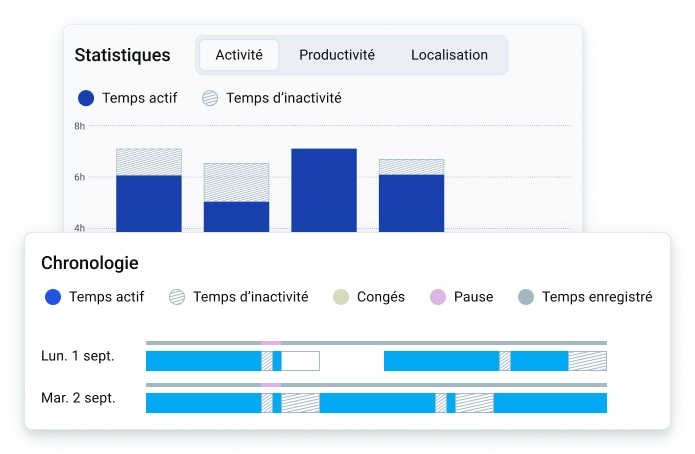Switch to the Activité tab
Image resolution: width=695 pixels, height=454 pixels.
(239, 55)
